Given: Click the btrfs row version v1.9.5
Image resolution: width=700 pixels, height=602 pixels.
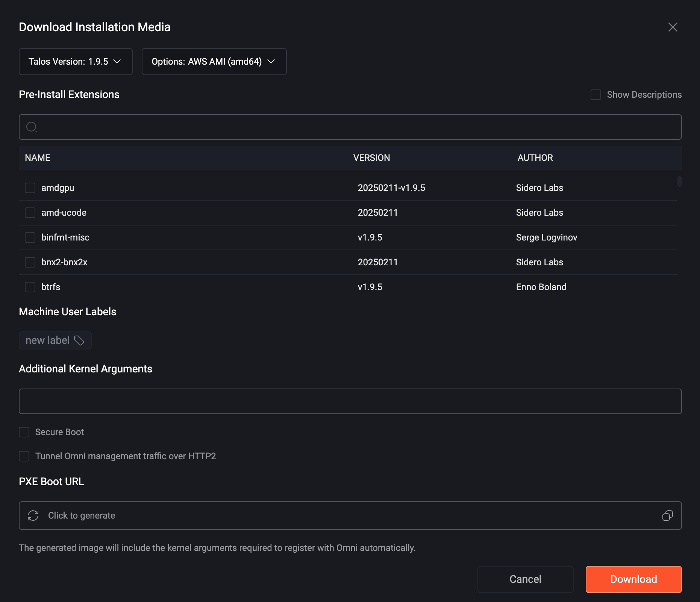Looking at the screenshot, I should pyautogui.click(x=370, y=287).
